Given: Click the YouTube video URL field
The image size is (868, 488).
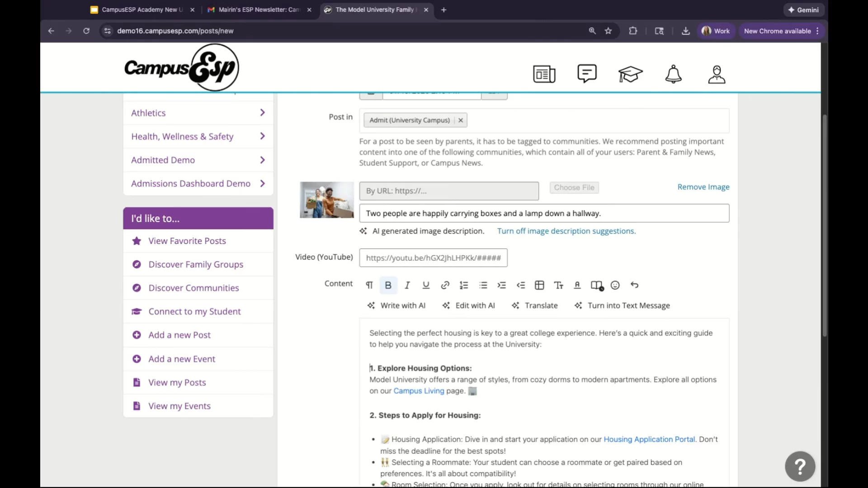Looking at the screenshot, I should [x=433, y=258].
